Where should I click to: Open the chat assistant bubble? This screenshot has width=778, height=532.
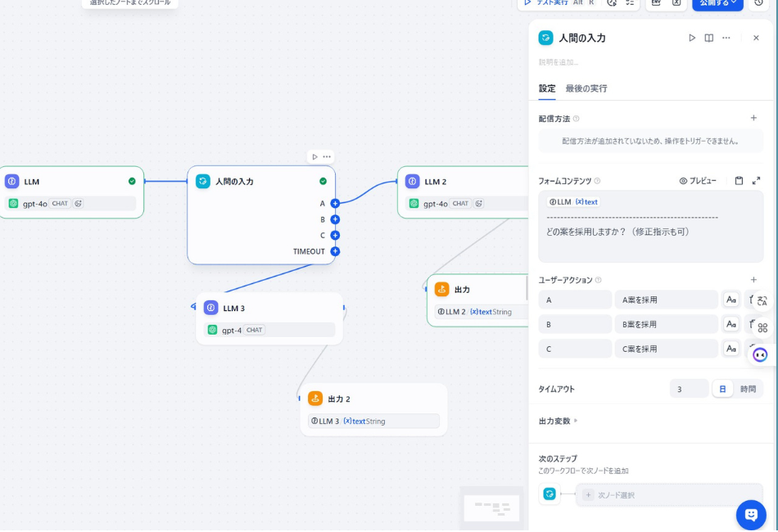751,515
